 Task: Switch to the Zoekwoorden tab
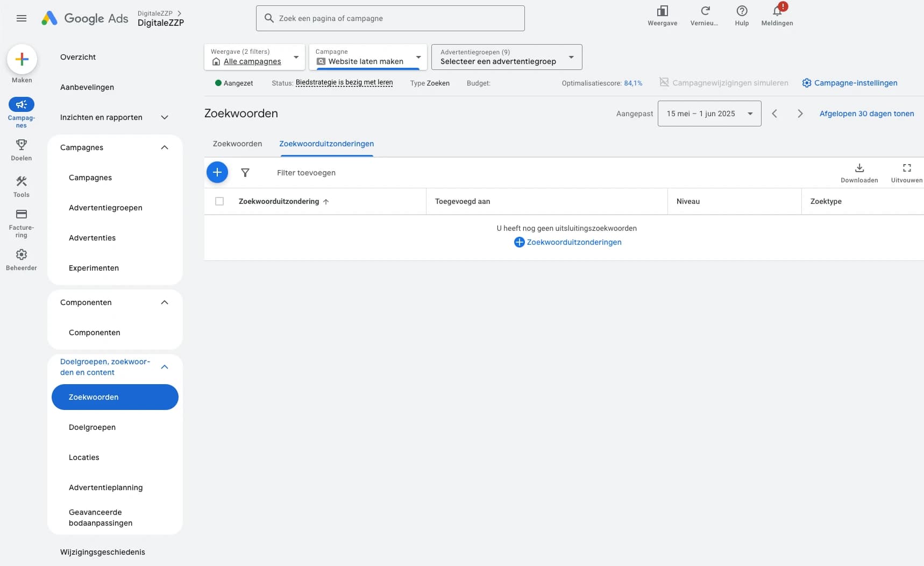tap(237, 144)
